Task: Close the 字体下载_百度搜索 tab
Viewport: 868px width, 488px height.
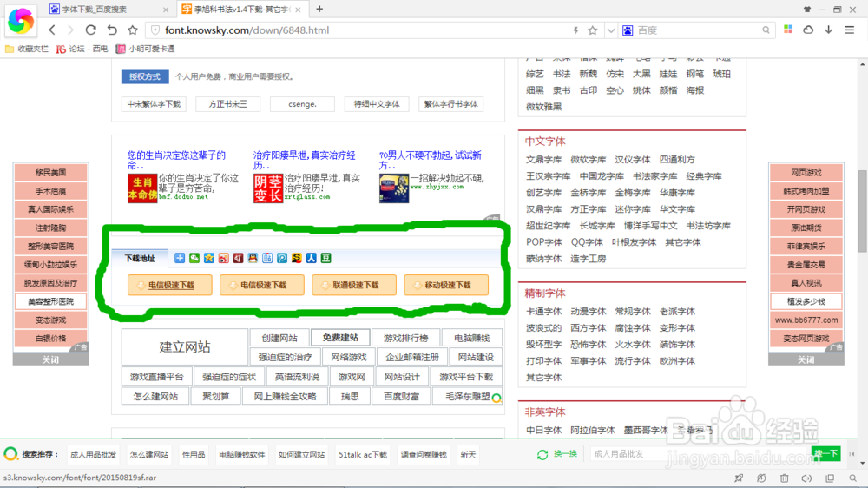Action: point(166,10)
